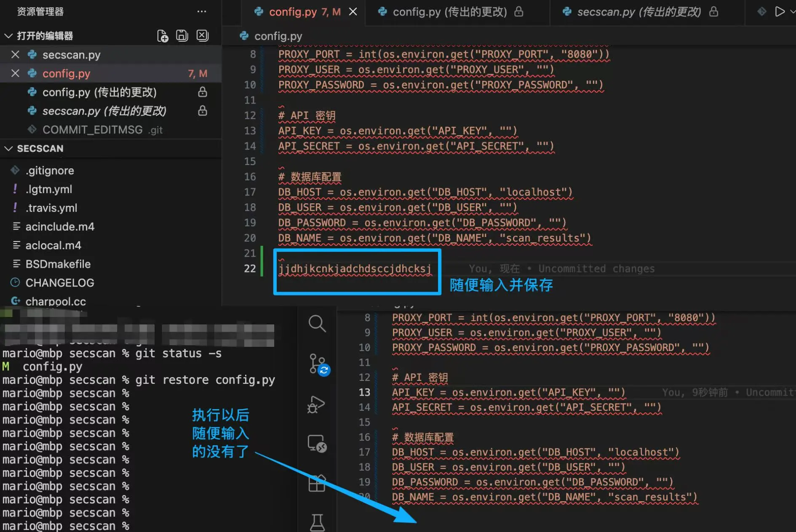Image resolution: width=796 pixels, height=532 pixels.
Task: Open the Testing flask icon
Action: tap(317, 522)
